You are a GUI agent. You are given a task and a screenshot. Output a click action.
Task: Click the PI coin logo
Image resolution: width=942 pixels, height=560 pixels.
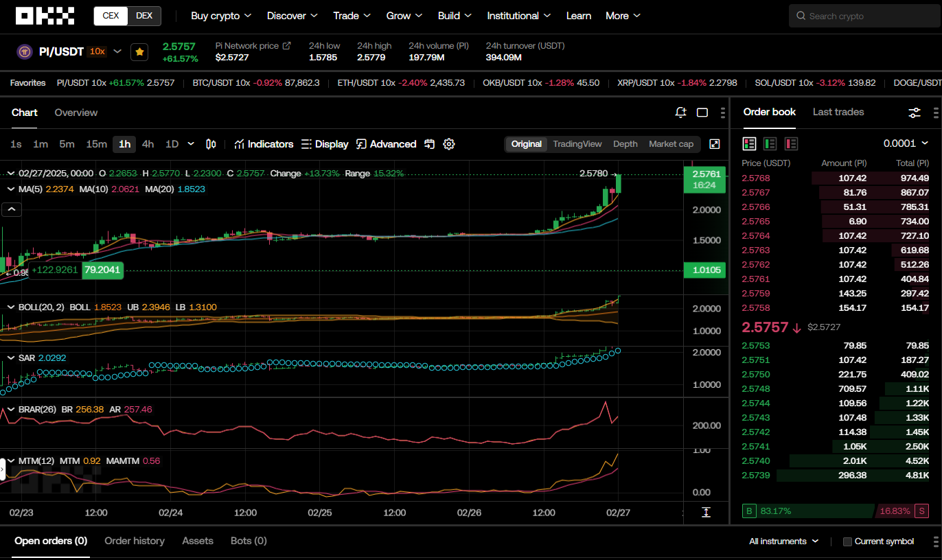point(25,51)
